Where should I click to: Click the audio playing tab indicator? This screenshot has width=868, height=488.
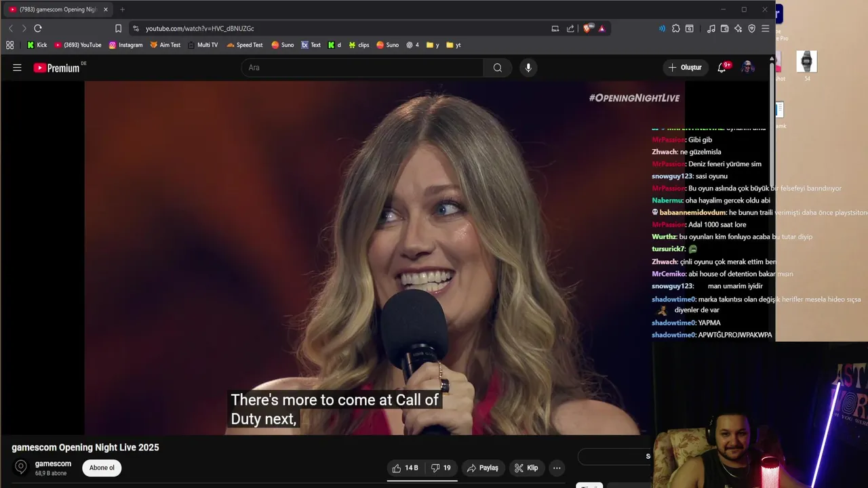(662, 28)
